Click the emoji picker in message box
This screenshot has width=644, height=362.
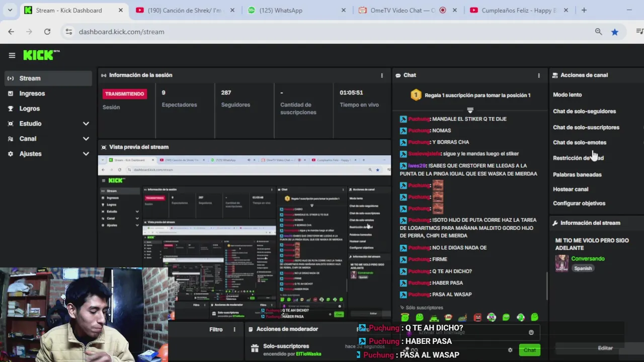point(531,332)
